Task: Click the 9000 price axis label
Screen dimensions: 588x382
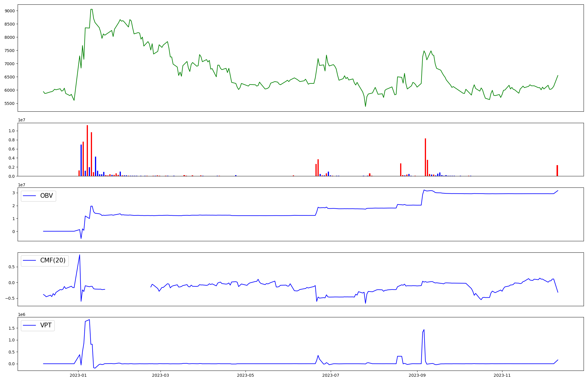Action: point(10,11)
